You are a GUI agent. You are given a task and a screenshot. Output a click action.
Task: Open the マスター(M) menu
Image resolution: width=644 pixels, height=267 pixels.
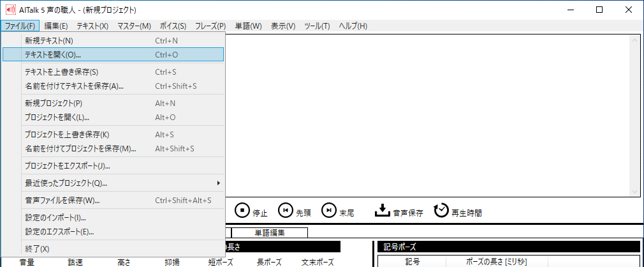135,26
